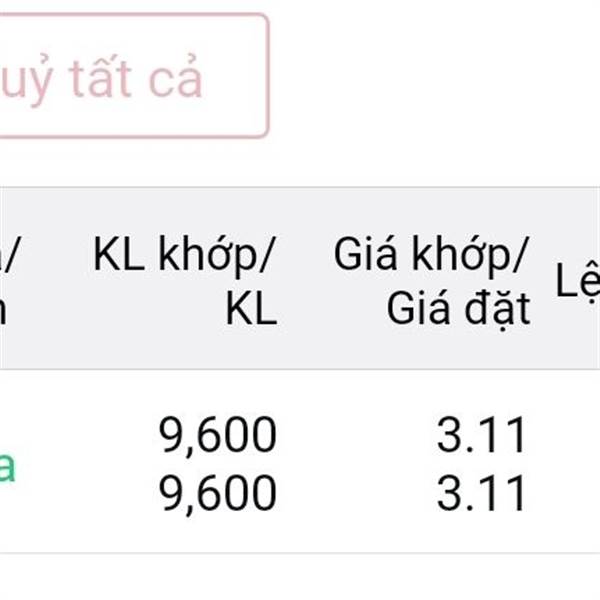Click the white space beside the "Huỷ tất cả" button
Image resolution: width=600 pixels, height=600 pixels.
[x=434, y=75]
